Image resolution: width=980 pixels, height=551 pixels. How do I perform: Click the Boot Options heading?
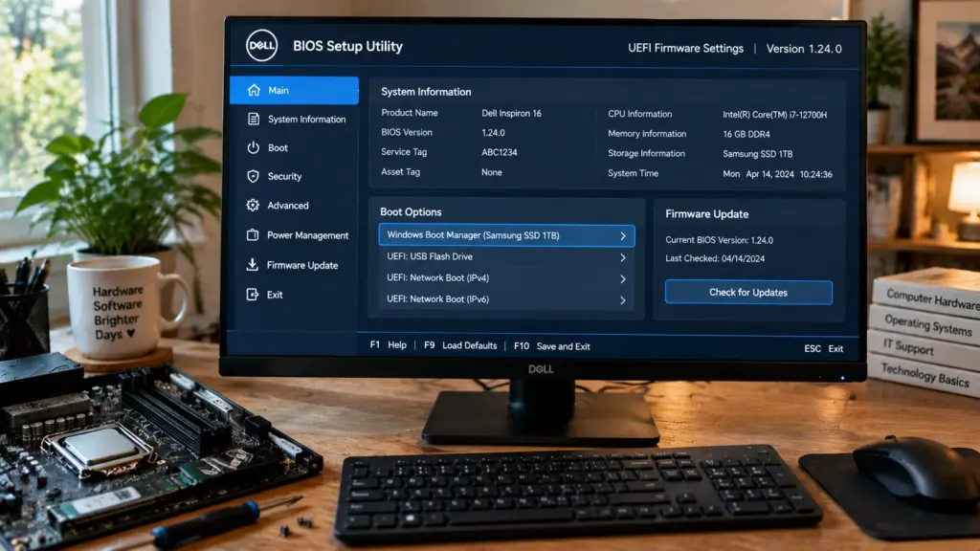pos(411,211)
